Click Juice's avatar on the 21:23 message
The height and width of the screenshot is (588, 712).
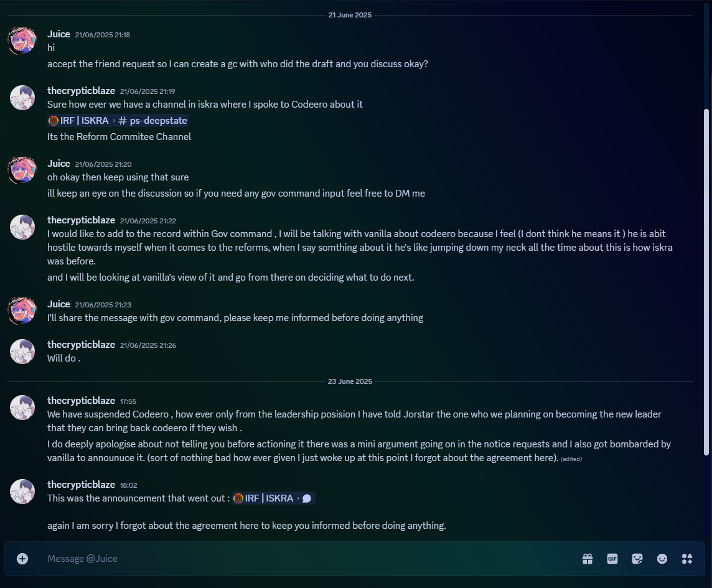pyautogui.click(x=22, y=310)
